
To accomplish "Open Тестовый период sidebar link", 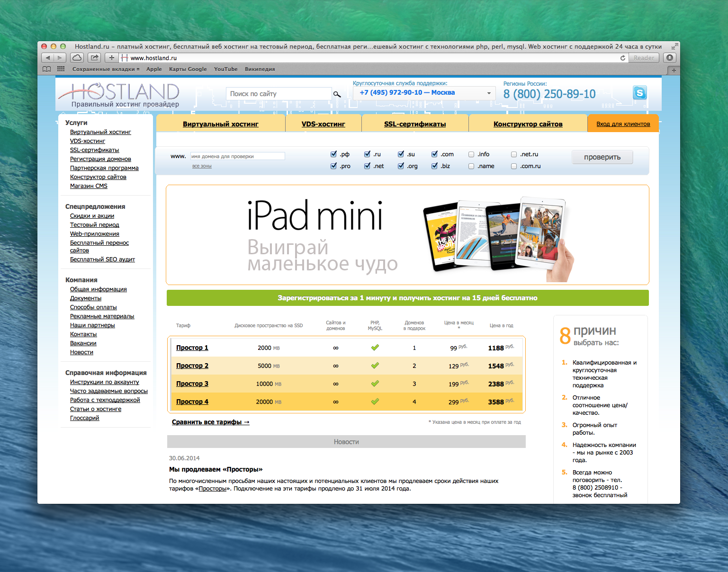I will 95,225.
